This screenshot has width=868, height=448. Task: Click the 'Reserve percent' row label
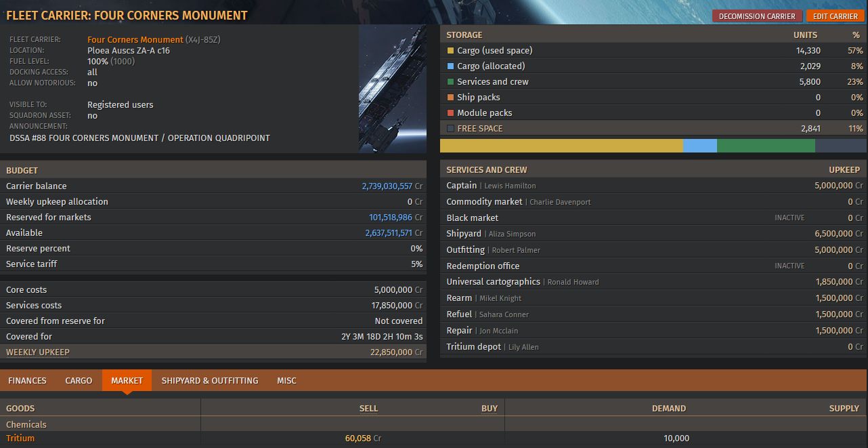click(38, 249)
